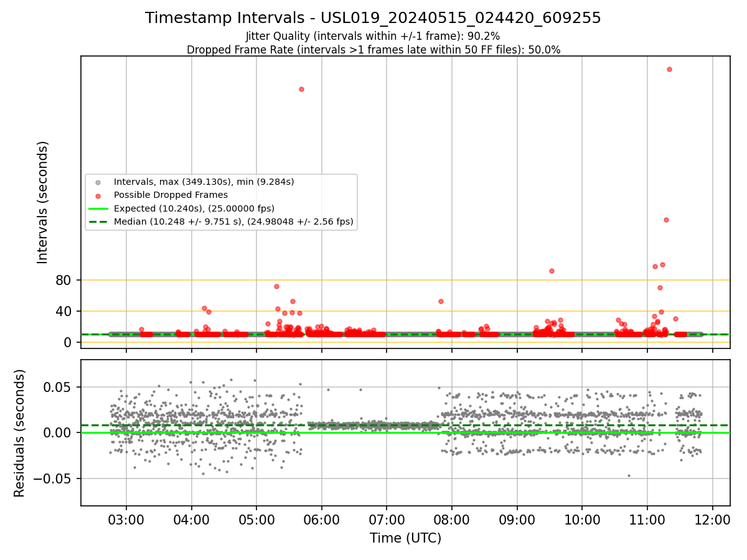Image resolution: width=747 pixels, height=560 pixels.
Task: Click the plot title 'Timestamp Intervals - USL019_20240515_024420_609255'
Action: pyautogui.click(x=374, y=18)
